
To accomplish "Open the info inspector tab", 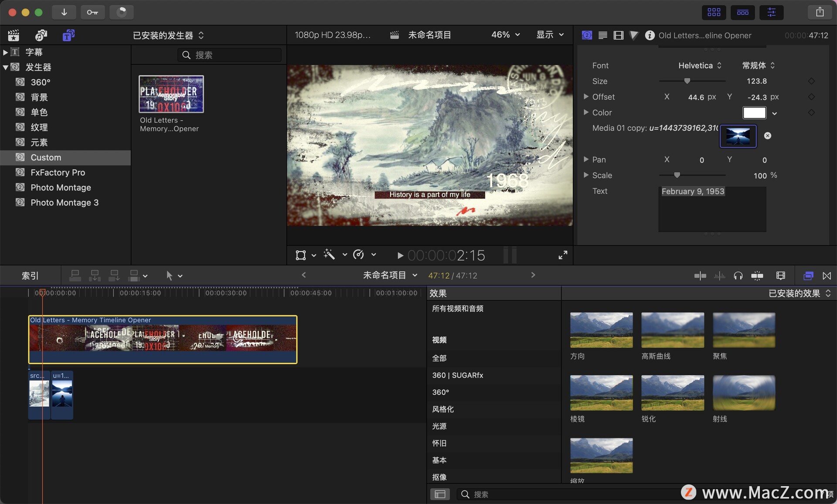I will (650, 35).
